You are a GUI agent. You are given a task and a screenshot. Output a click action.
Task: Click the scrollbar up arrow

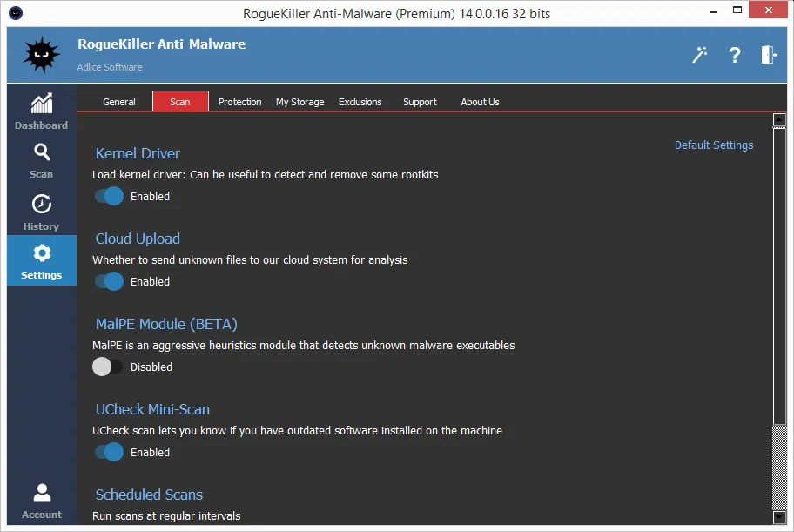click(779, 119)
